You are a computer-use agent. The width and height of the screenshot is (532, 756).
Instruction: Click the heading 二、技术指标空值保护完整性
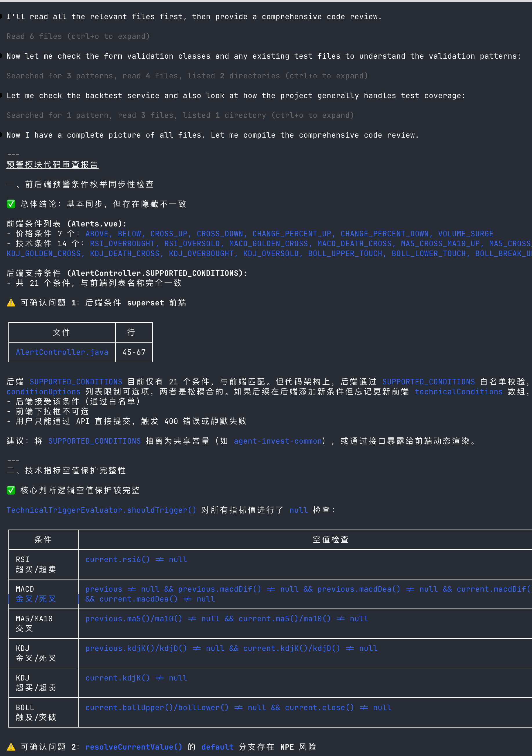coord(66,471)
